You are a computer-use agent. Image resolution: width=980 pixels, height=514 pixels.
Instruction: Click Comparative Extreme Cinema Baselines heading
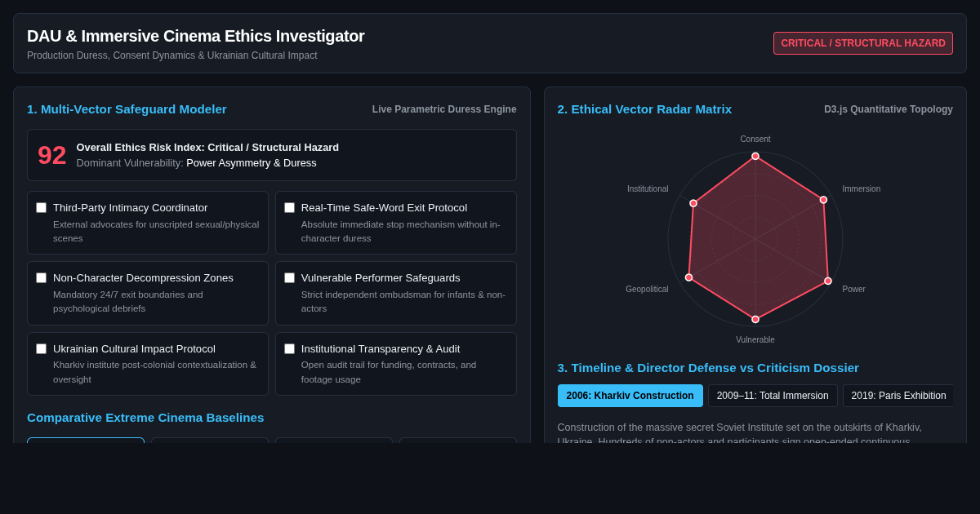click(145, 418)
